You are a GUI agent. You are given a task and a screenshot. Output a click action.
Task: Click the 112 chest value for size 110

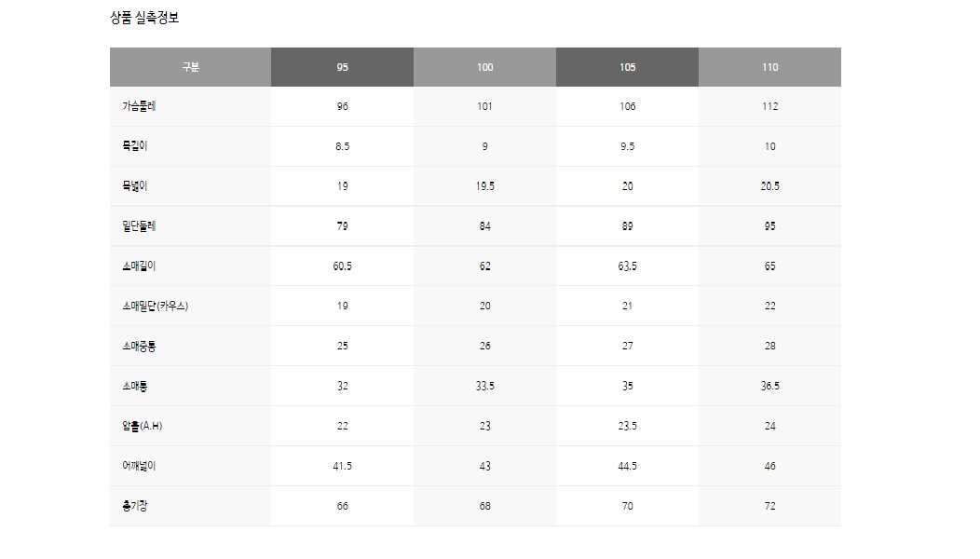point(770,106)
